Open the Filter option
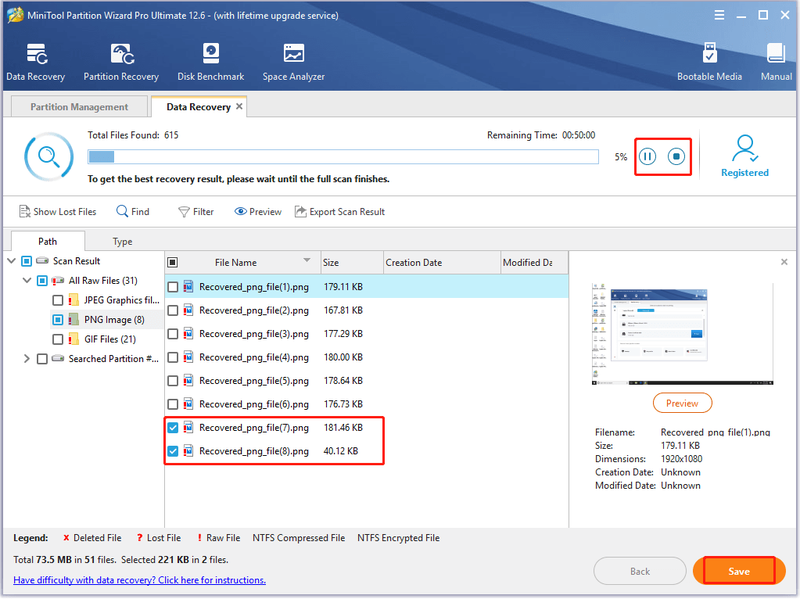 pyautogui.click(x=196, y=212)
